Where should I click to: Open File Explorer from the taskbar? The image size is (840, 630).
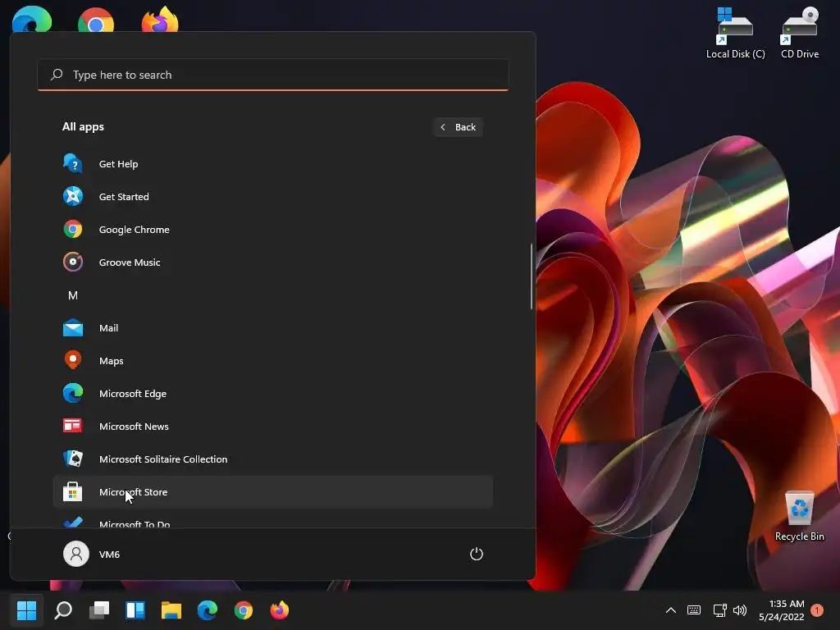[171, 609]
